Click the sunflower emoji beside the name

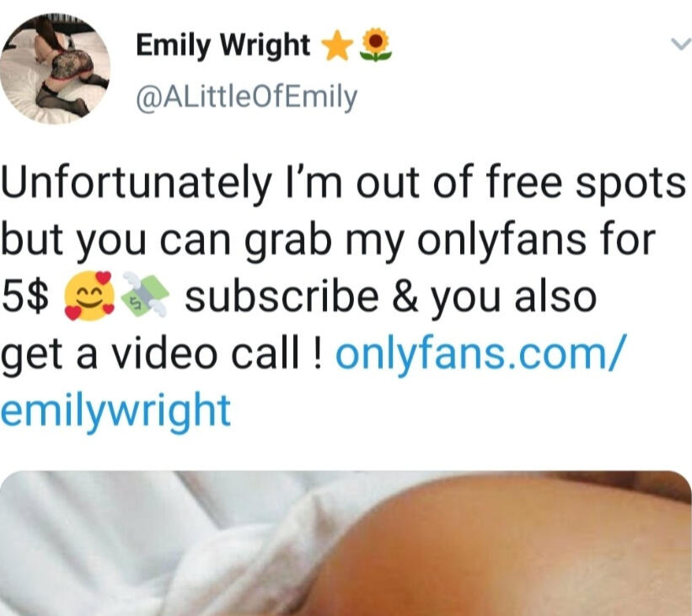click(x=376, y=45)
